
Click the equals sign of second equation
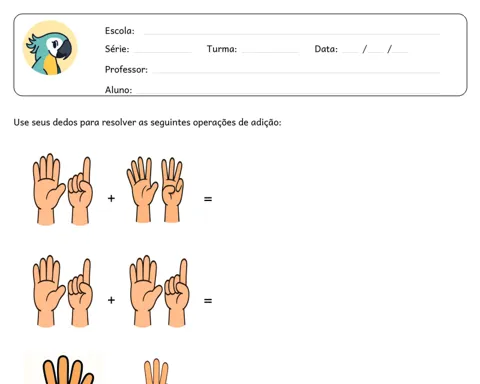click(x=208, y=301)
